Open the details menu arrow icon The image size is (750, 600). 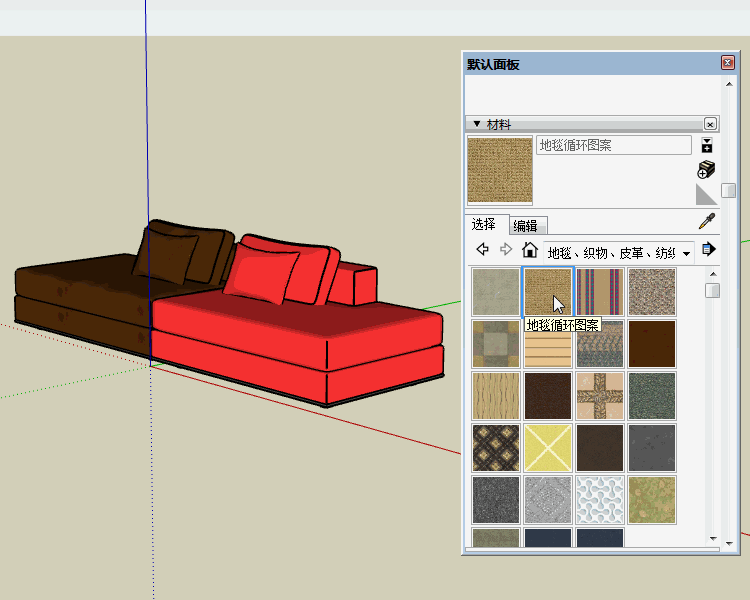coord(709,249)
